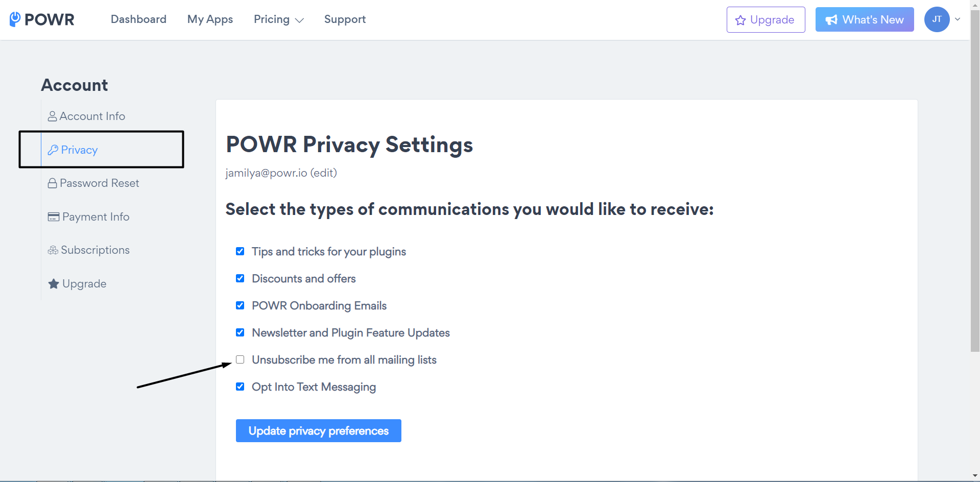Click the 'Select the types of communications' heading
The width and height of the screenshot is (980, 482).
click(470, 209)
